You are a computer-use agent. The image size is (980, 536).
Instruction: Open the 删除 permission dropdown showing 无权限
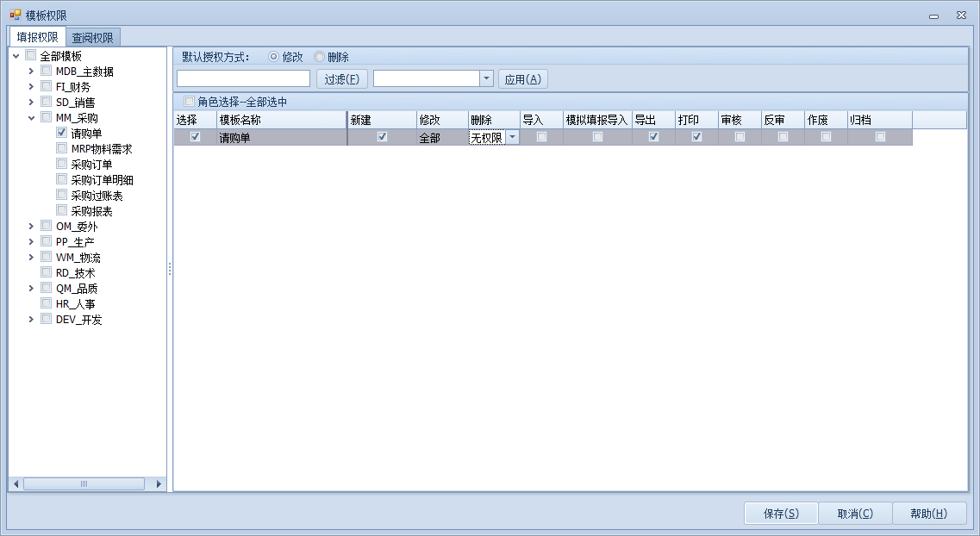coord(512,137)
